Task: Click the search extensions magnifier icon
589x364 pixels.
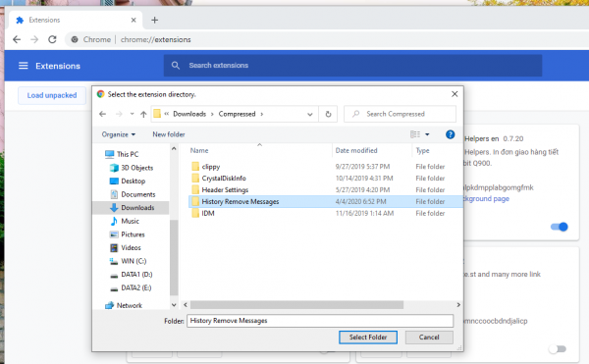Action: click(176, 66)
